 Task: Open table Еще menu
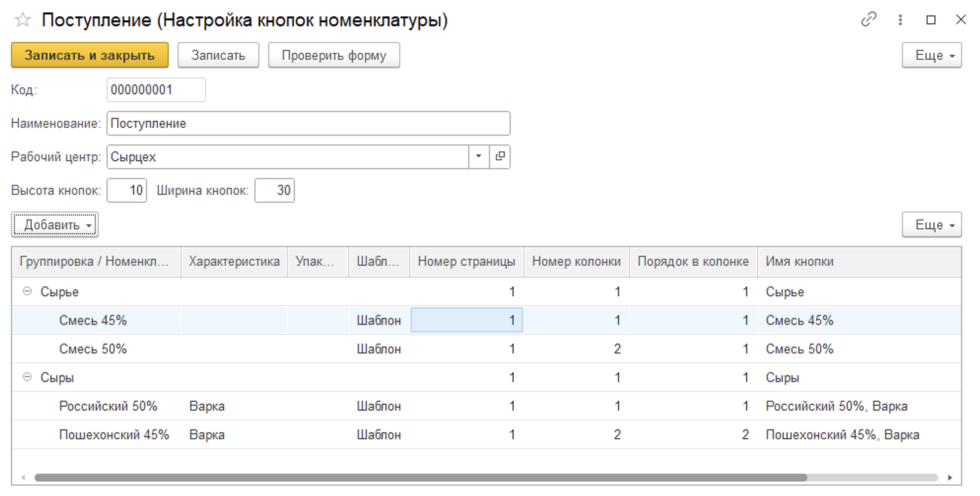pos(931,225)
